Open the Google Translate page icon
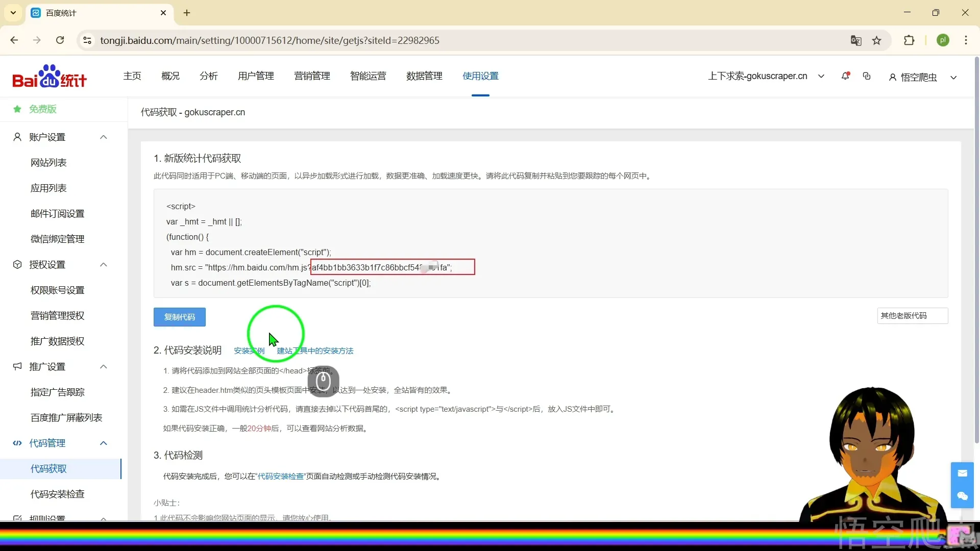Image resolution: width=980 pixels, height=551 pixels. tap(856, 40)
